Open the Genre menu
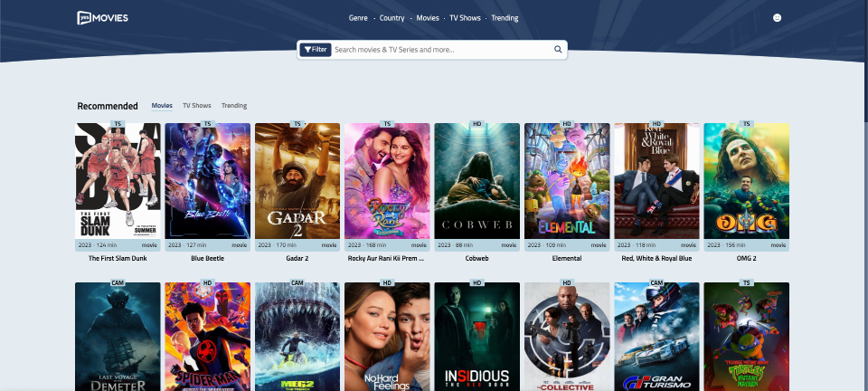Image resolution: width=868 pixels, height=391 pixels. pos(358,18)
